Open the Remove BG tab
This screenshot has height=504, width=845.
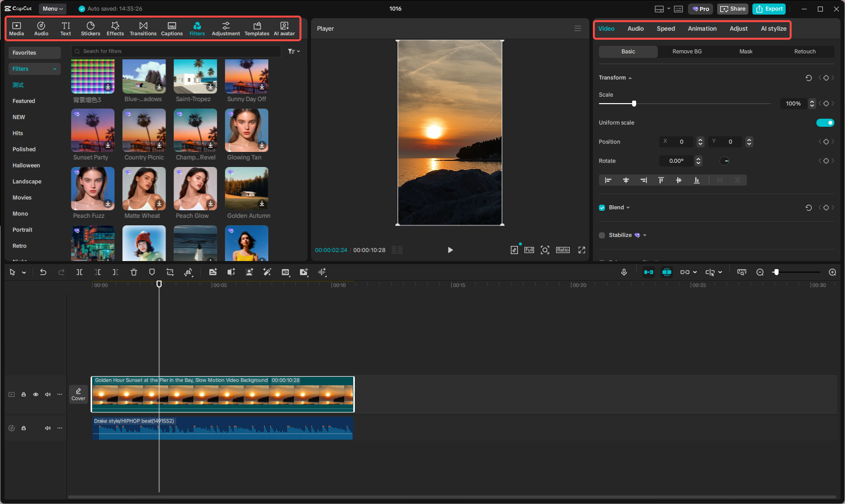click(x=686, y=51)
